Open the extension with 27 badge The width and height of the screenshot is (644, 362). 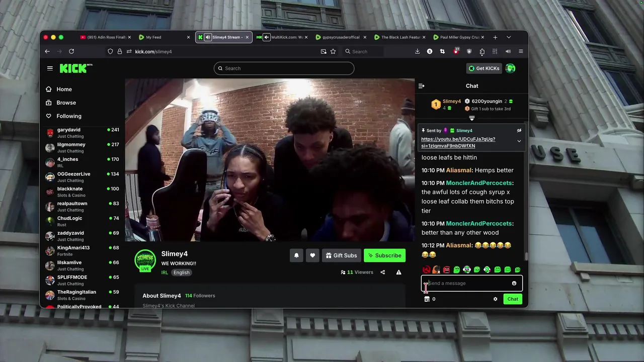click(x=456, y=51)
